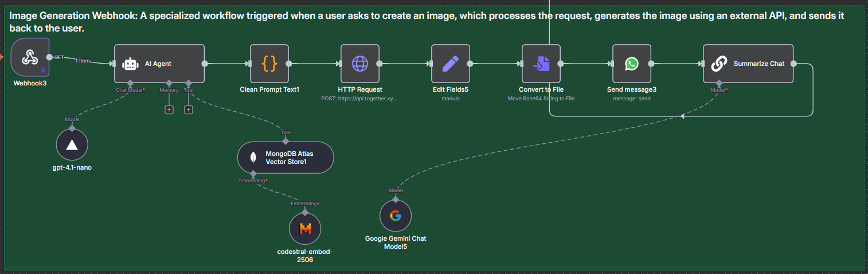Image resolution: width=868 pixels, height=274 pixels.
Task: Select the Edit Fields5 pencil node
Action: pyautogui.click(x=451, y=64)
